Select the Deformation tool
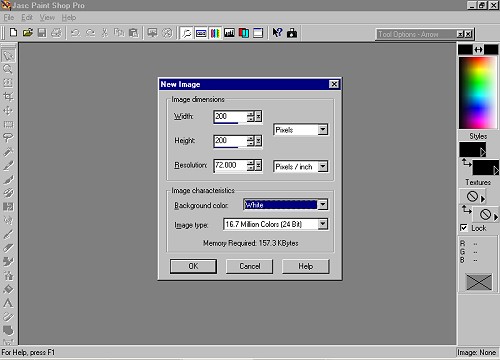 click(8, 83)
